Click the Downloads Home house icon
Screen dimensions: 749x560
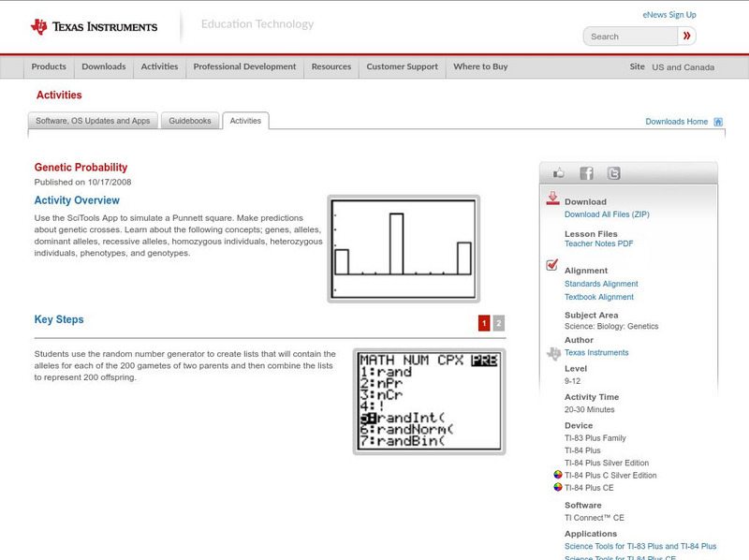(718, 122)
